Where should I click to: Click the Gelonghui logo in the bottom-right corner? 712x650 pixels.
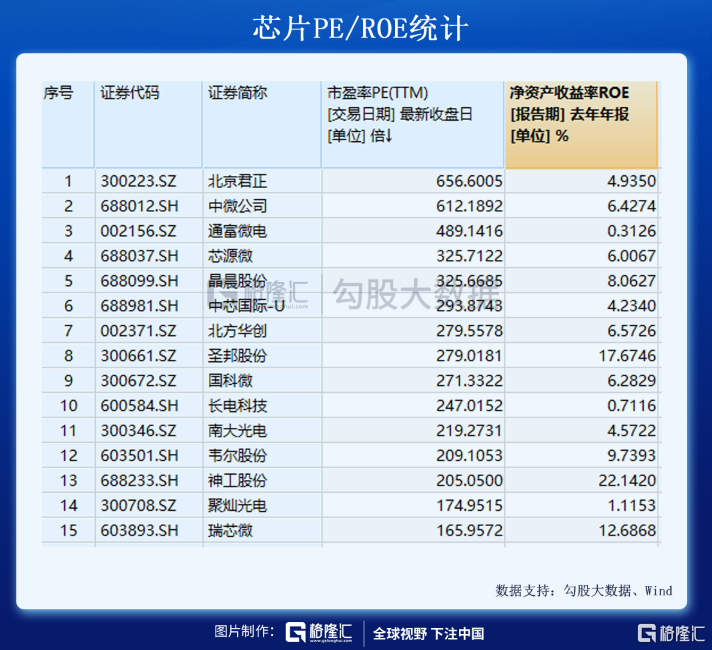tap(671, 632)
